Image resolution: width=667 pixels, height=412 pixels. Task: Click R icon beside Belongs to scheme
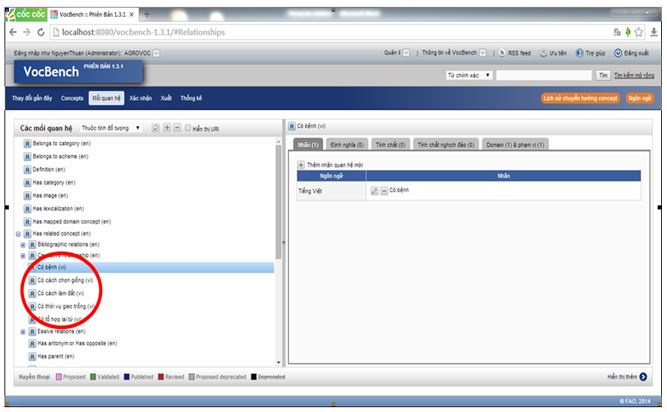tap(27, 156)
